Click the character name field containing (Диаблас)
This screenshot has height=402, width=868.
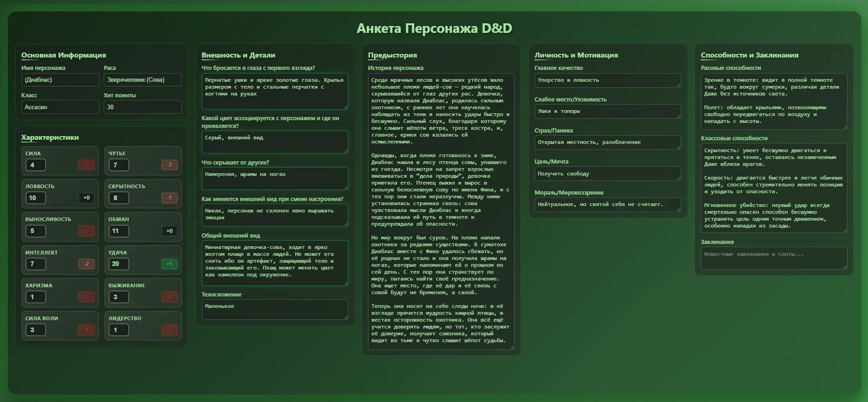[60, 80]
